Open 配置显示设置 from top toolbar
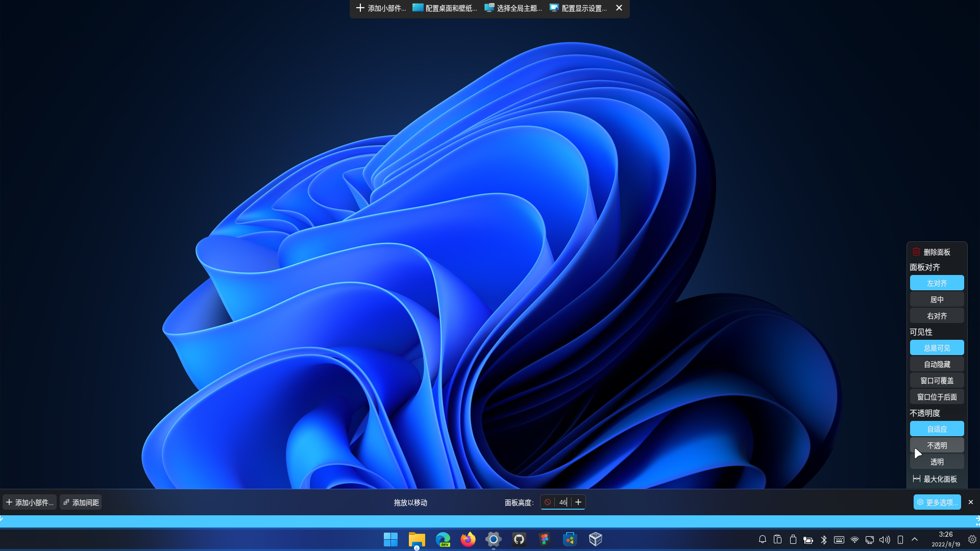 pos(578,8)
